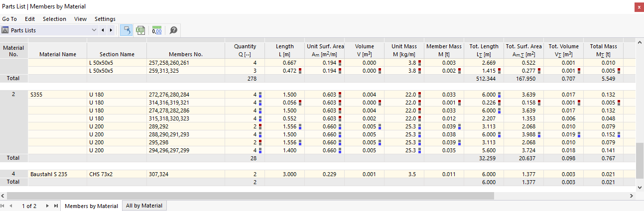Viewport: 644px width, 211px height.
Task: Open the Settings menu
Action: point(105,19)
